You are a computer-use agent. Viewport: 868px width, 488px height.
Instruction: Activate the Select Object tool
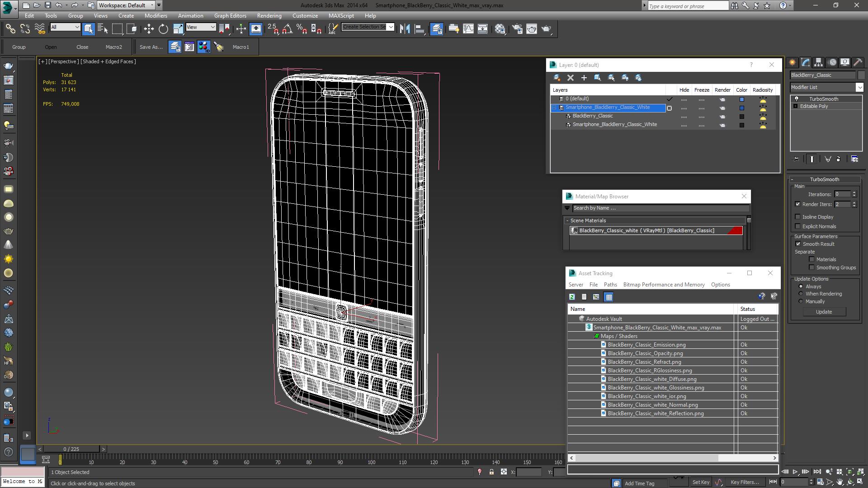(x=88, y=29)
